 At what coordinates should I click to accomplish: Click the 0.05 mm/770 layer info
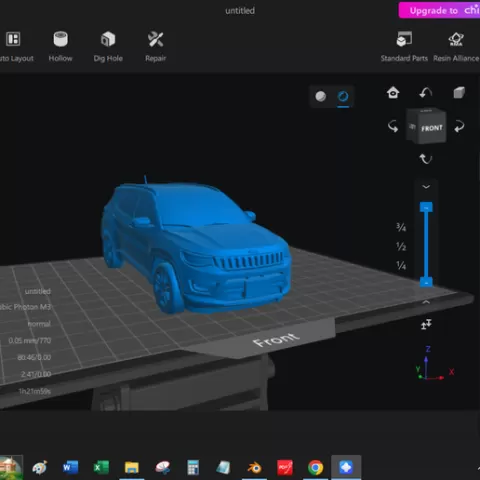[x=30, y=341]
